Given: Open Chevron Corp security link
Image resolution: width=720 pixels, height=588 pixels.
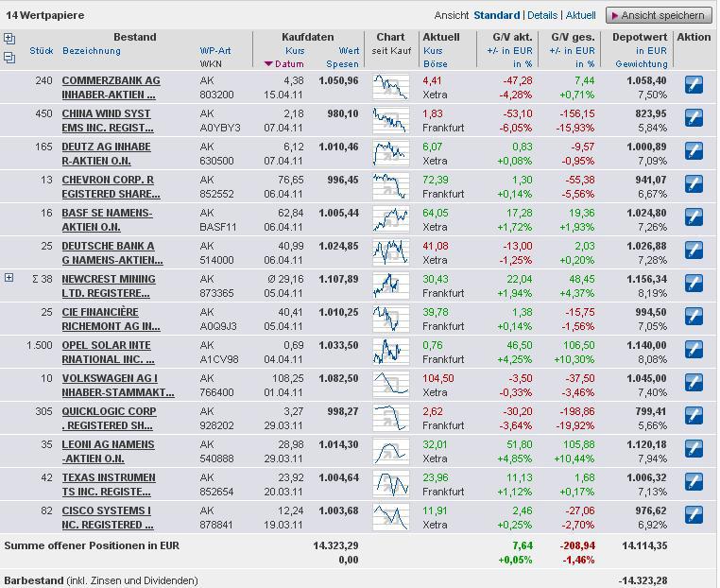Looking at the screenshot, I should [x=111, y=186].
